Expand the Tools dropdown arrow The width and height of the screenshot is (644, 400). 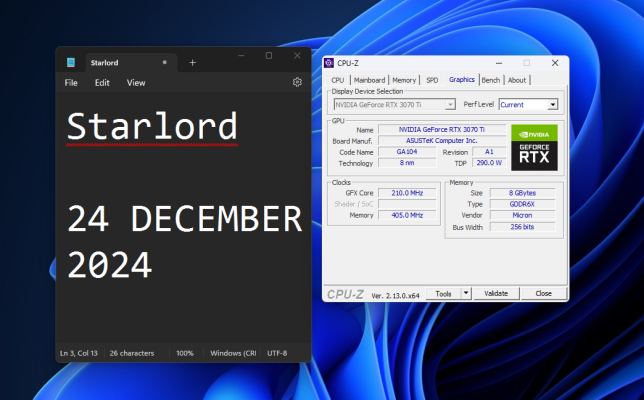[x=466, y=293]
